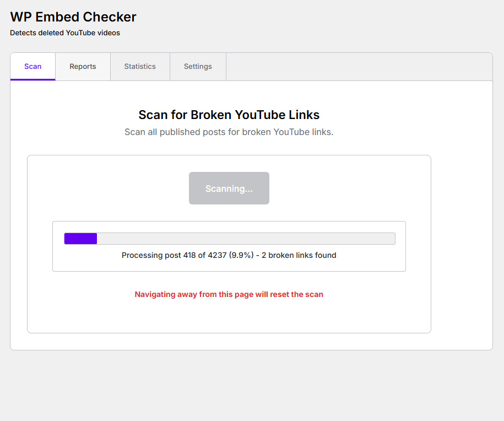Click the red navigation warning message
504x421 pixels.
coord(229,294)
